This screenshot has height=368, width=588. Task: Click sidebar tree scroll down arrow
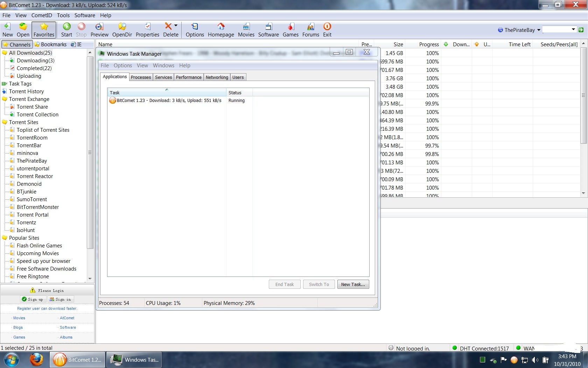pyautogui.click(x=90, y=279)
